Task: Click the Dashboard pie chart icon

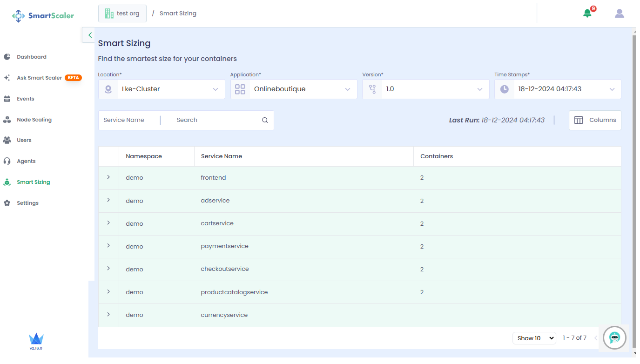Action: [x=7, y=57]
